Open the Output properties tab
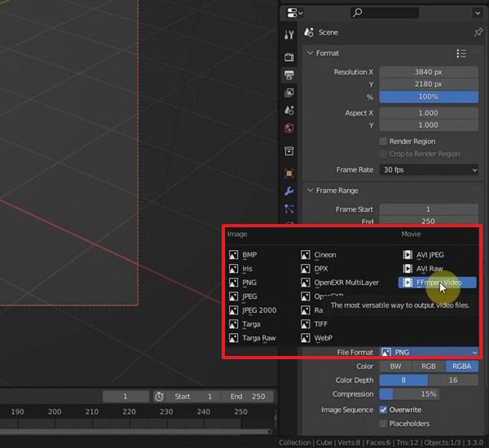Viewport: 489px width, 448px height. [x=289, y=75]
